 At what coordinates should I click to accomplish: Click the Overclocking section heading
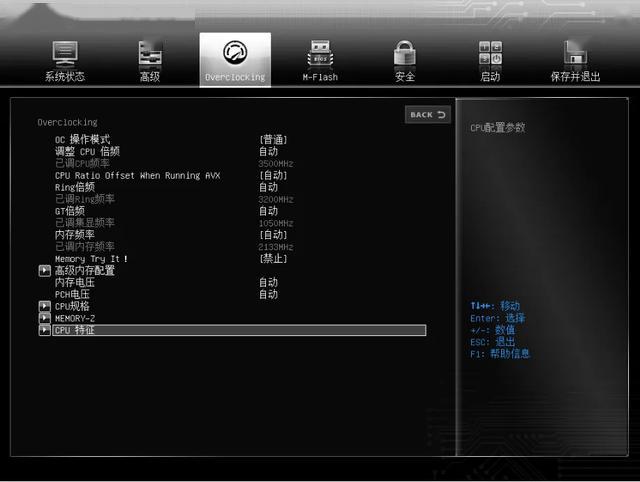[x=67, y=122]
